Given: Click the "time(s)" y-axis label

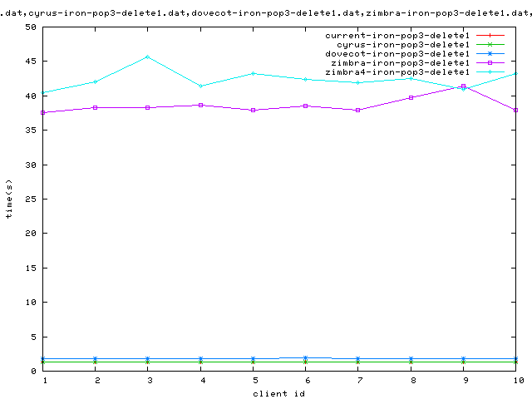Looking at the screenshot, I should [x=9, y=199].
